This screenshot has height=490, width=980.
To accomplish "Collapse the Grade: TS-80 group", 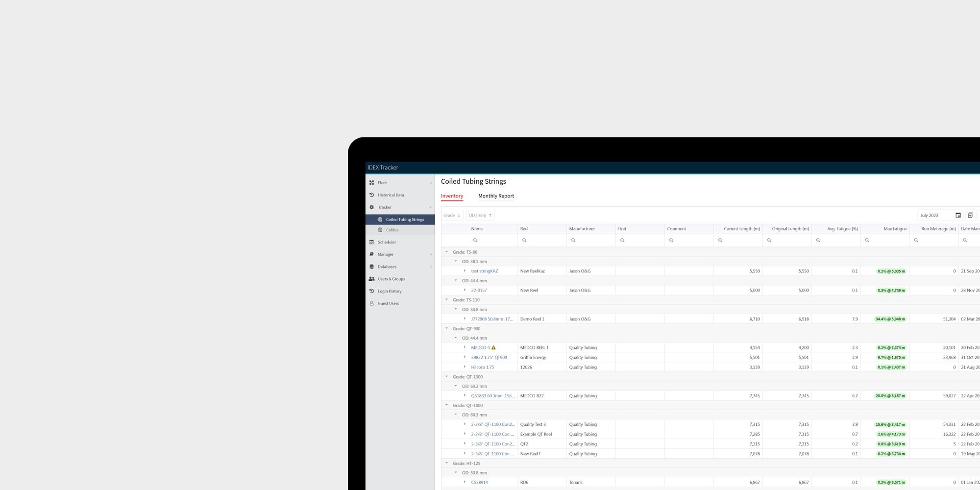I will tap(446, 252).
